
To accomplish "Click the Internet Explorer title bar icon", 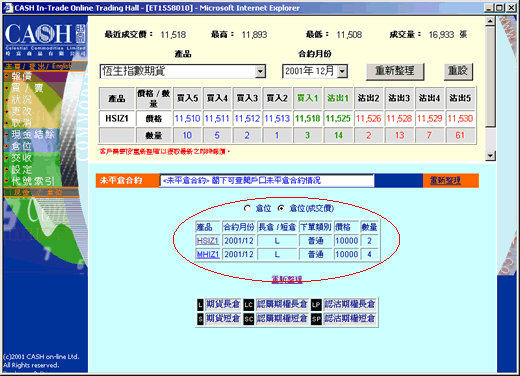I will tap(8, 8).
